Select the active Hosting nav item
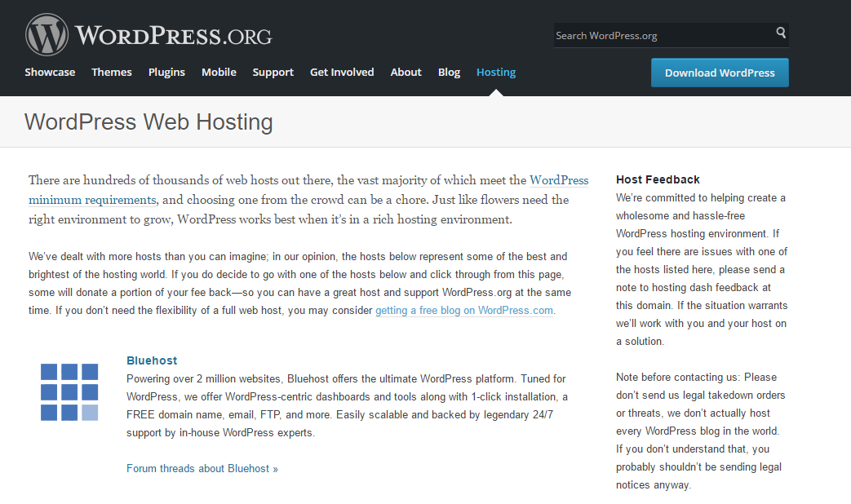Screen dimensions: 851x504 496,72
